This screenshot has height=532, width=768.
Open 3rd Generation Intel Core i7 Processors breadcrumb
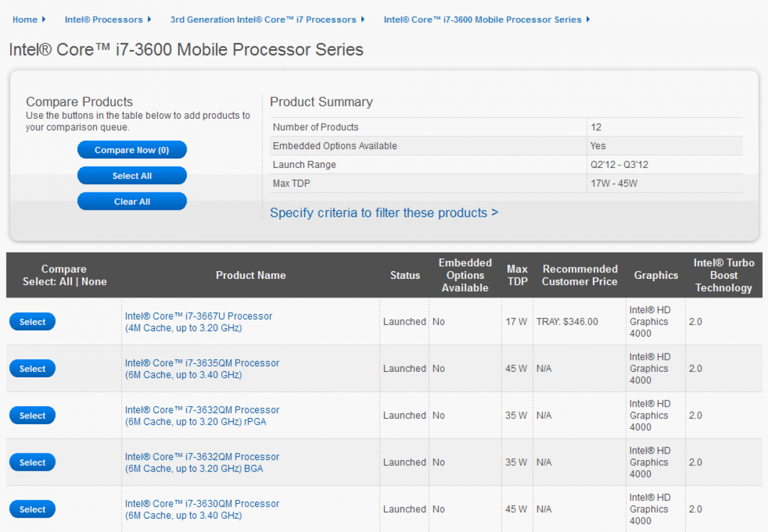click(263, 20)
